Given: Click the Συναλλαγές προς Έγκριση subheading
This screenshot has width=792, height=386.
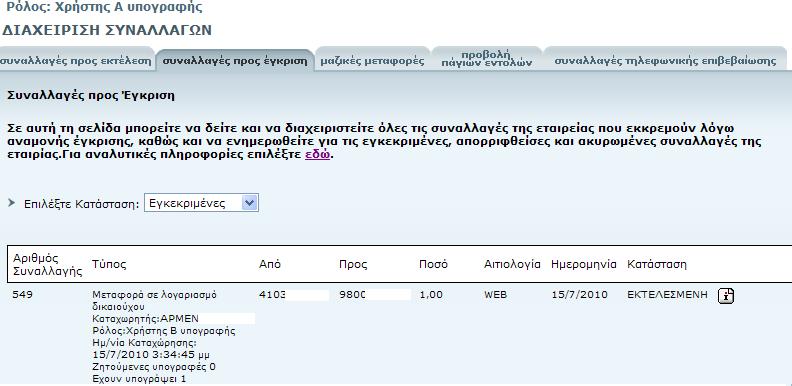Looking at the screenshot, I should (91, 95).
